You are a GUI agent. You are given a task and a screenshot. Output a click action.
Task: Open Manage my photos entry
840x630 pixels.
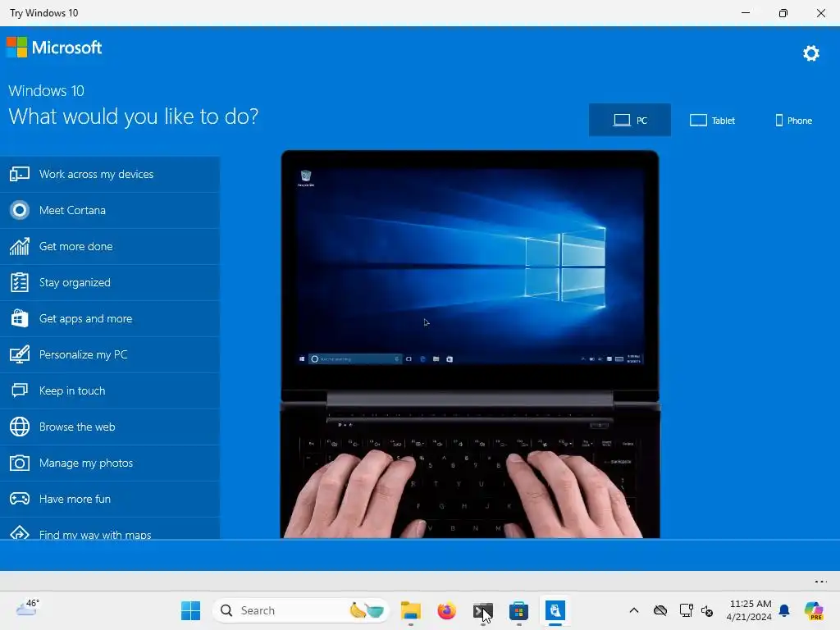click(110, 463)
